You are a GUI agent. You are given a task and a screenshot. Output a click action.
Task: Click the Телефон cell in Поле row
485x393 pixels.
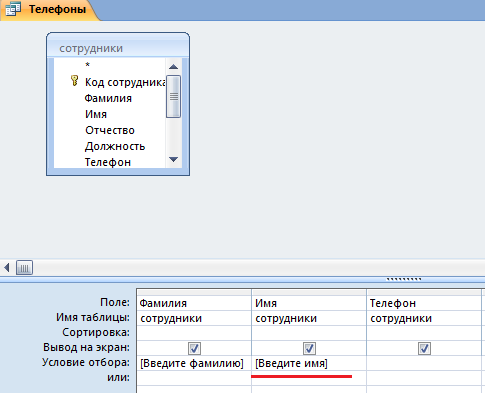[x=424, y=303]
